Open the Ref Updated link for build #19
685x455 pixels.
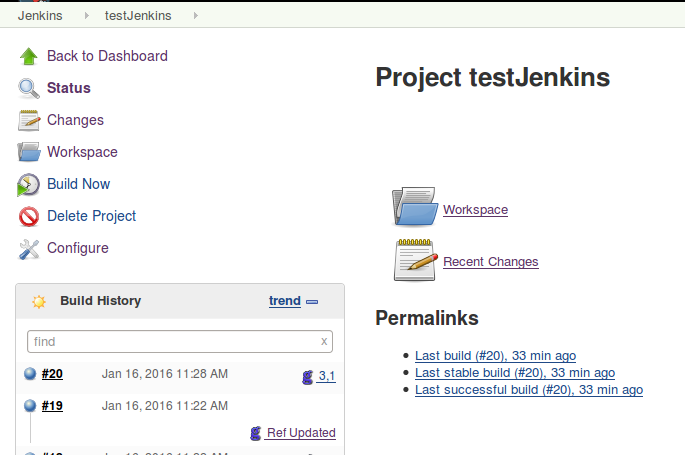[x=300, y=433]
